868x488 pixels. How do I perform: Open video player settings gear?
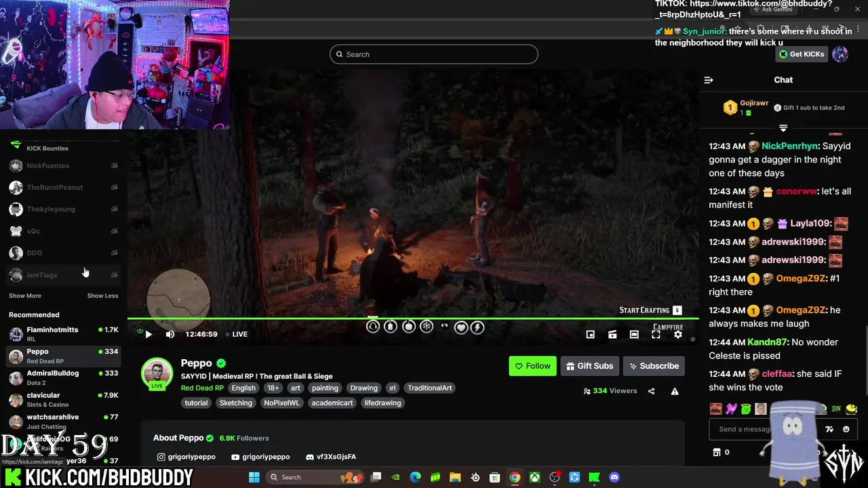(677, 334)
